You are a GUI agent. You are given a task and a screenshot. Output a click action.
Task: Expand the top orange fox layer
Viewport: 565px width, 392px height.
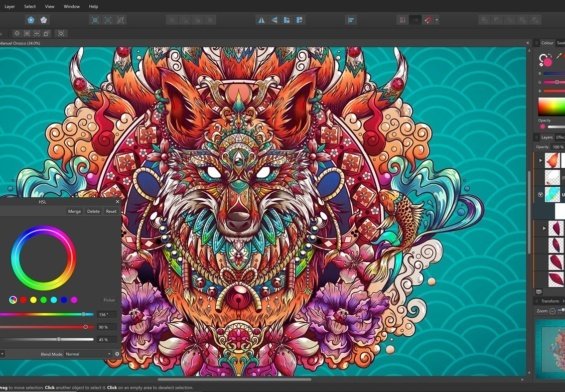540,160
